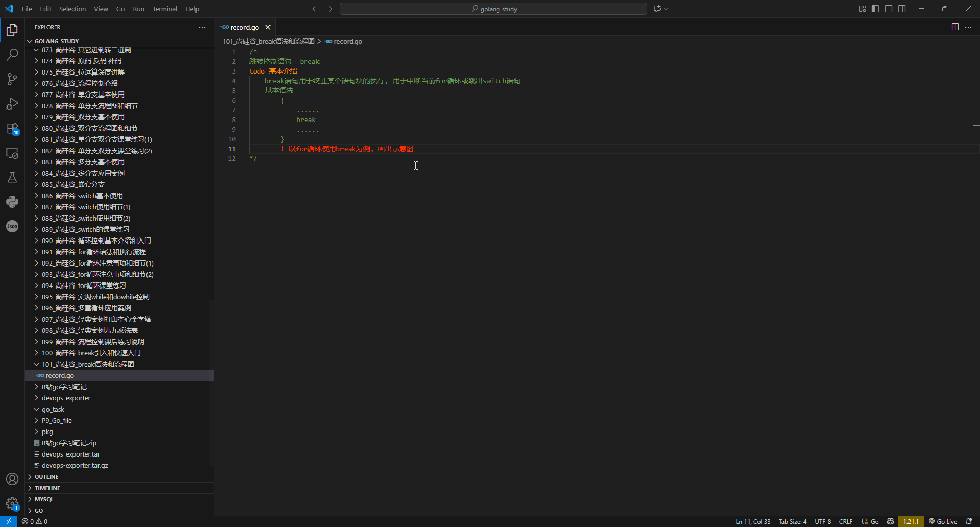The height and width of the screenshot is (527, 980).
Task: Open Explorer Views and More Actions
Action: coord(202,27)
